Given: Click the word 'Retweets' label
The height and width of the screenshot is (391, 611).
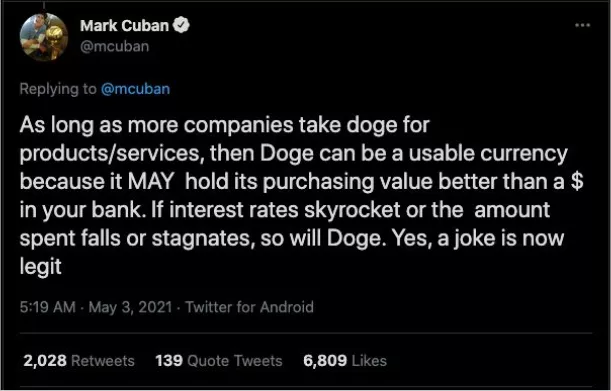Looking at the screenshot, I should click(x=103, y=361).
